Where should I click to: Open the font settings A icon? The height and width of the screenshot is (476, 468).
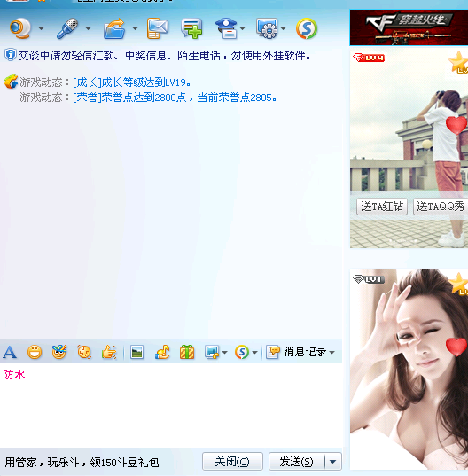[10, 353]
